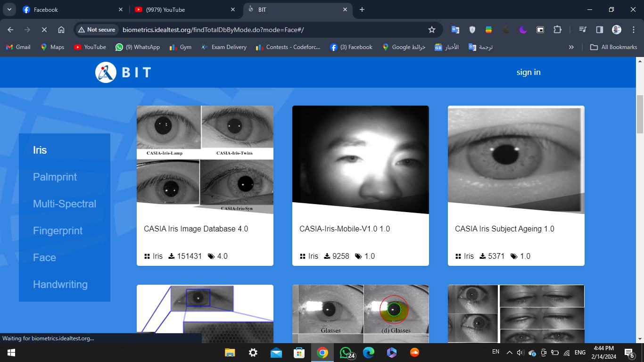
Task: Select Fingerprint in the sidebar menu
Action: coord(58,231)
